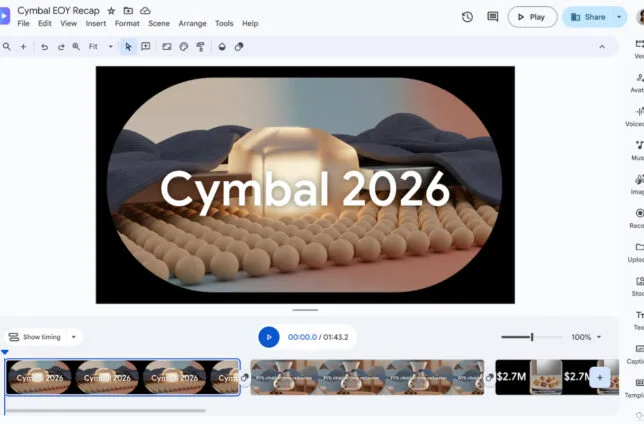Play the timeline with the blue button
Screen dimensions: 644x424
click(269, 337)
